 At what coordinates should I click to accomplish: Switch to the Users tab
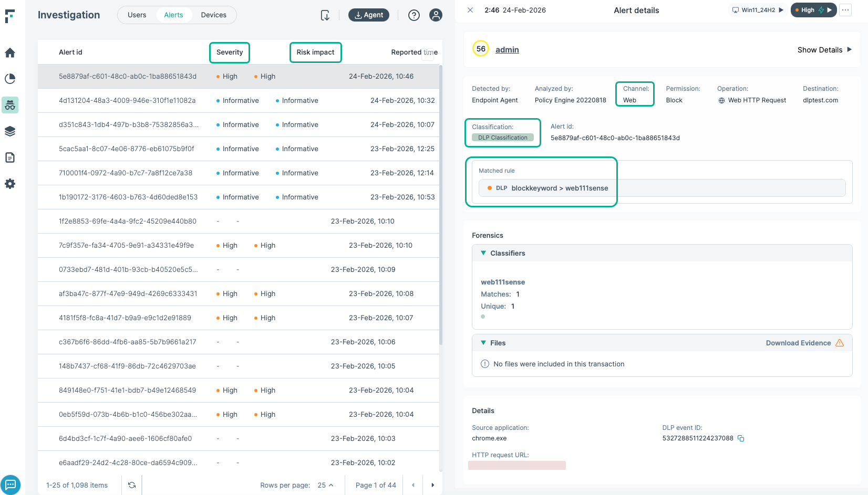137,15
